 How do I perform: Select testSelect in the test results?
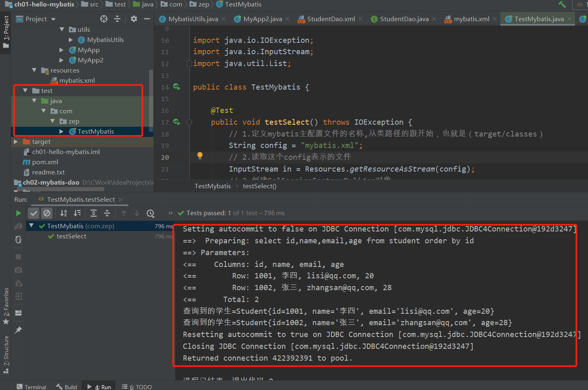(x=71, y=236)
